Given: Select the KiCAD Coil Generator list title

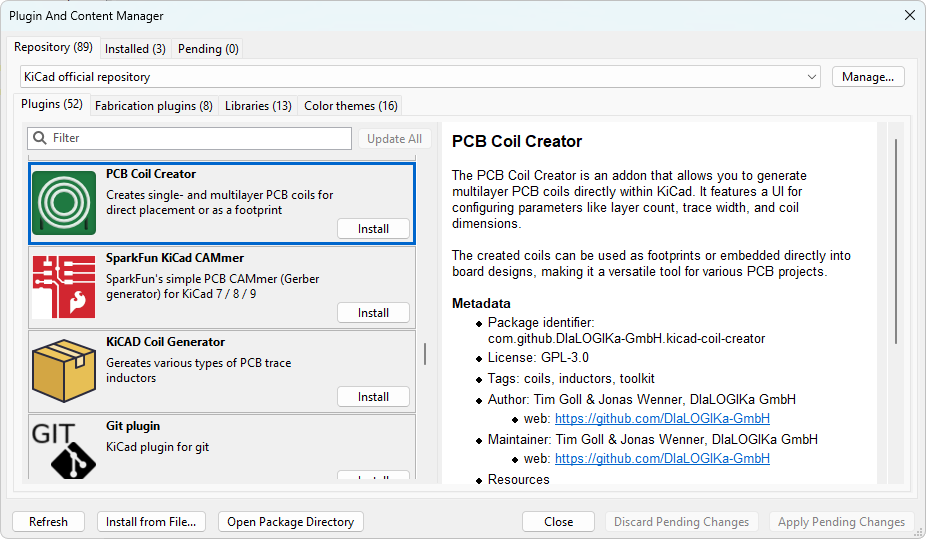Looking at the screenshot, I should tap(165, 342).
